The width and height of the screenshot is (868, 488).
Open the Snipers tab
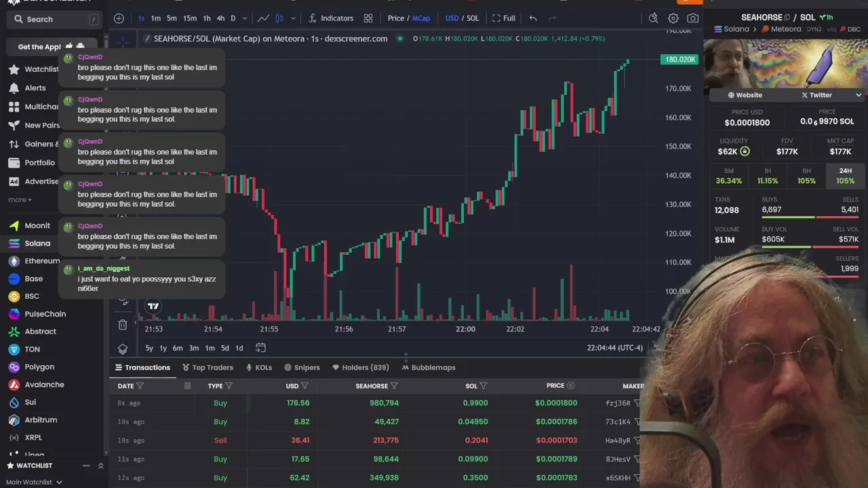[302, 367]
